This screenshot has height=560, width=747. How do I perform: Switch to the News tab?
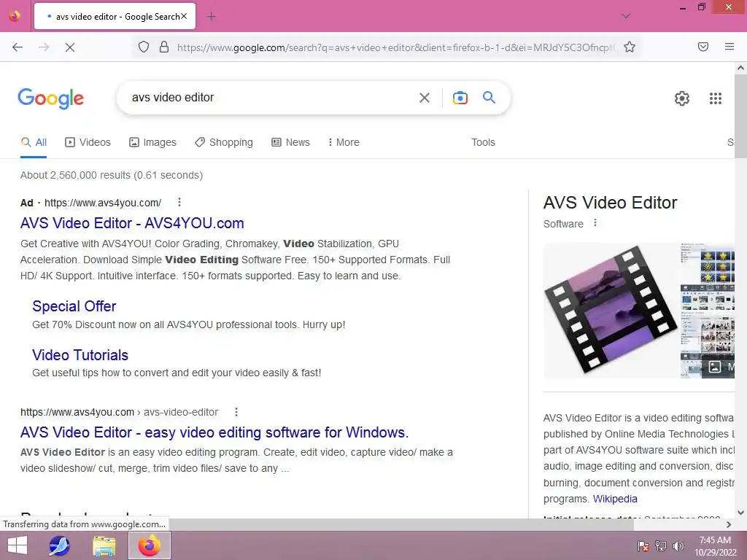pyautogui.click(x=290, y=142)
